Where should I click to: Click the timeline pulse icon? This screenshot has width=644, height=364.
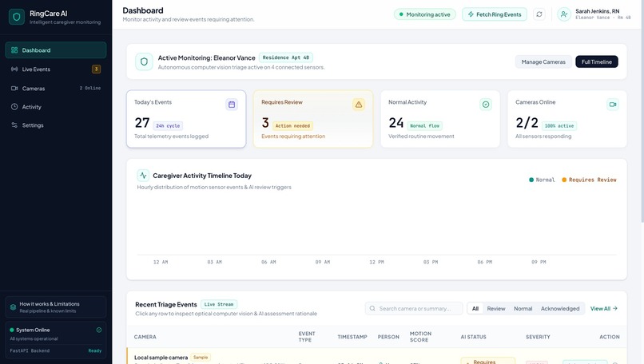coord(143,176)
